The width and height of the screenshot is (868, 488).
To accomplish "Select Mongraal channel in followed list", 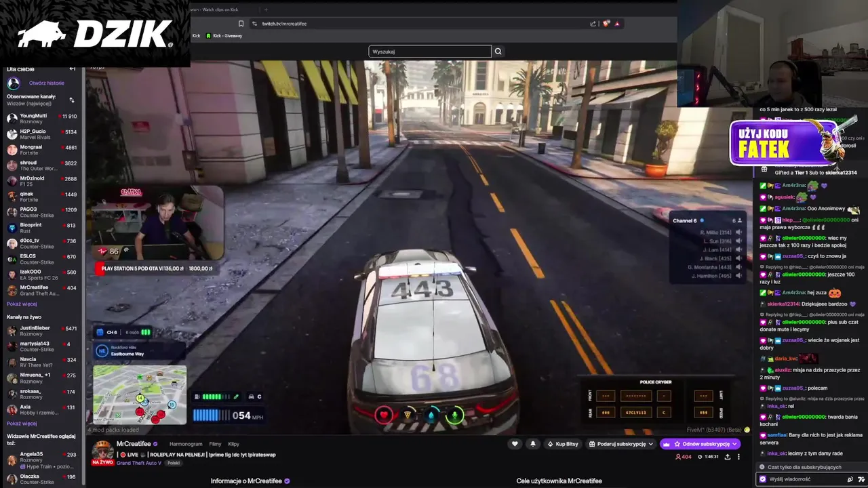I will pos(42,150).
